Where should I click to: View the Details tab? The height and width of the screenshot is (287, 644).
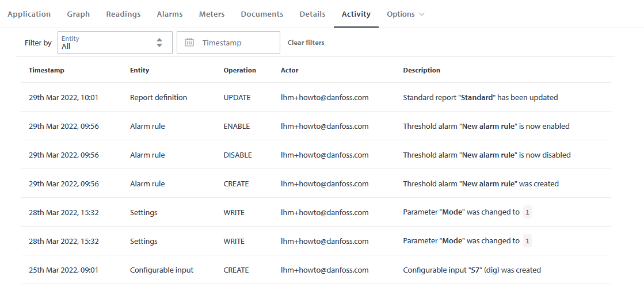[x=313, y=14]
